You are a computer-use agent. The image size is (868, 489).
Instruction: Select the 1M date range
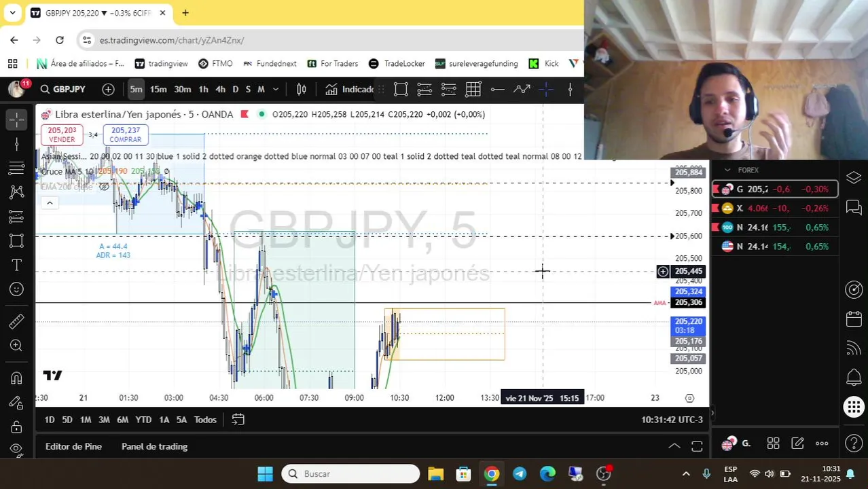86,420
